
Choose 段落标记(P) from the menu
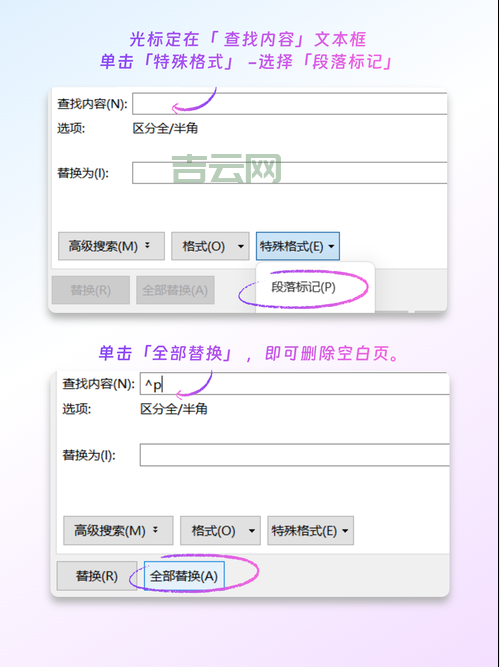pyautogui.click(x=303, y=287)
